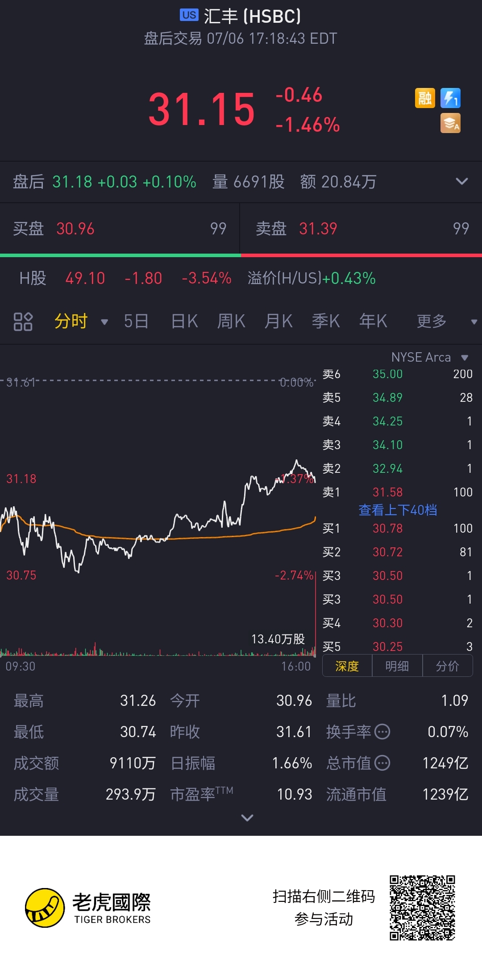Tap the 卖1 31.58 order row
The width and height of the screenshot is (482, 980).
(397, 492)
